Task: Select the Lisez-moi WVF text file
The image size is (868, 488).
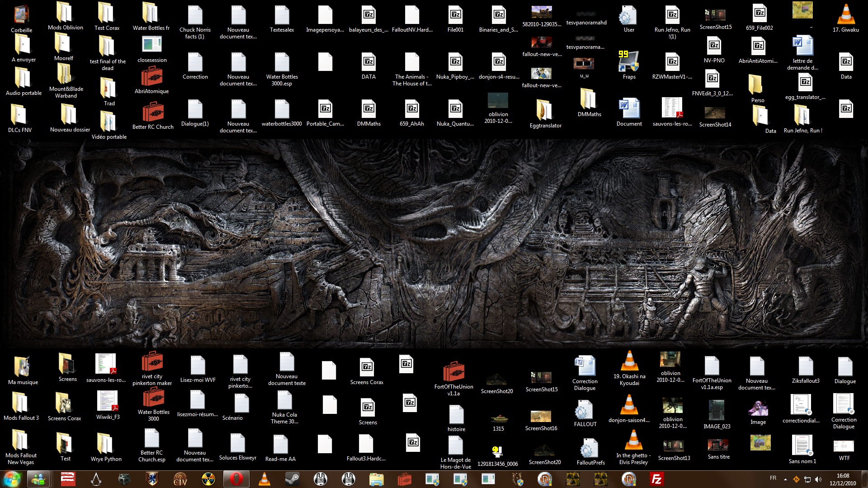Action: coord(198,369)
